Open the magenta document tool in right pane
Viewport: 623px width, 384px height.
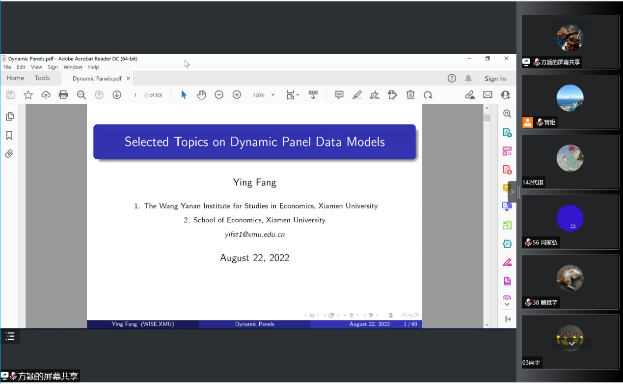(507, 281)
